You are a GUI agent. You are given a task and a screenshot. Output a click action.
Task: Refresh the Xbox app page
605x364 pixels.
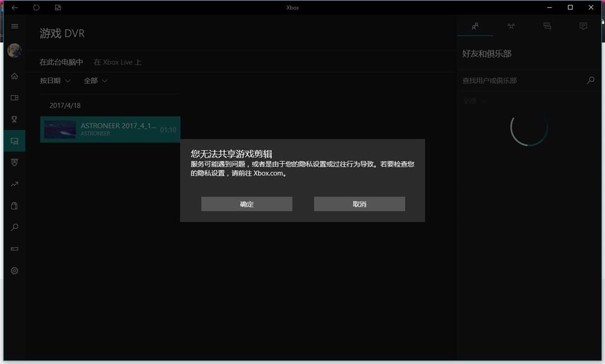point(36,8)
